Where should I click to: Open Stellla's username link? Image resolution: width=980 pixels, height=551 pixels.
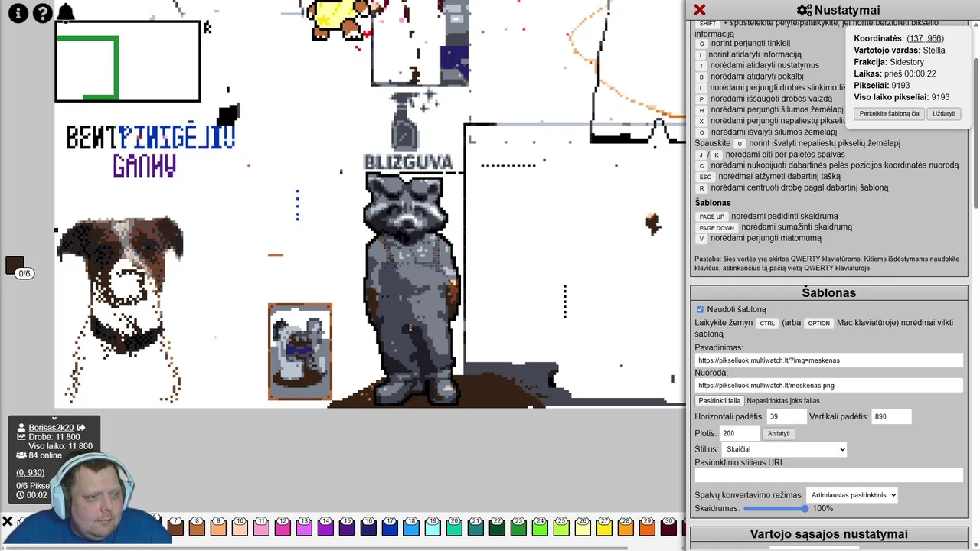click(934, 50)
